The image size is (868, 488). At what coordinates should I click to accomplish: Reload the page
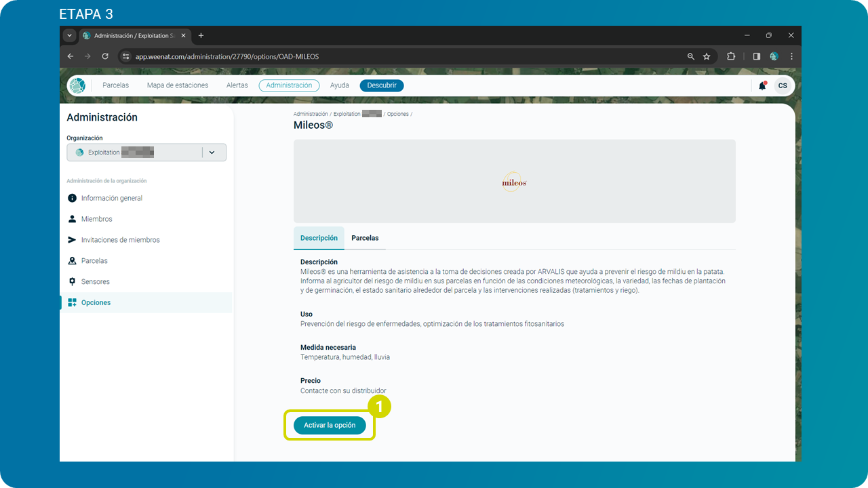(x=105, y=56)
